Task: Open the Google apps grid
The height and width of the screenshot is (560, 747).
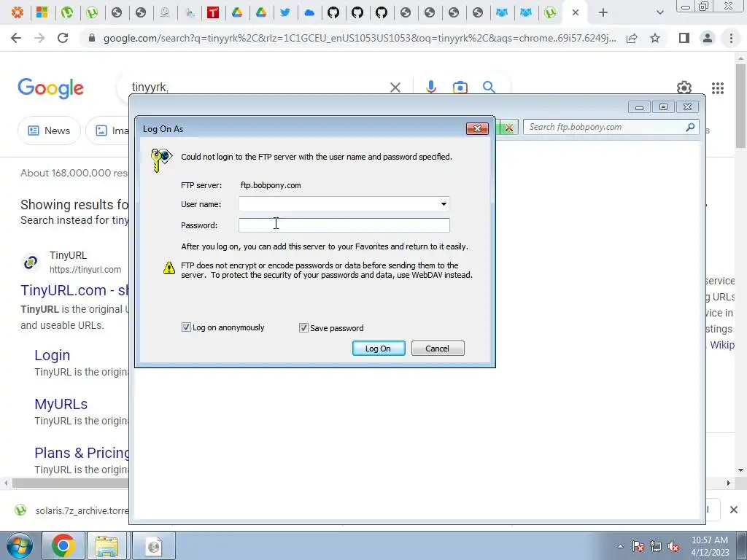Action: [718, 87]
